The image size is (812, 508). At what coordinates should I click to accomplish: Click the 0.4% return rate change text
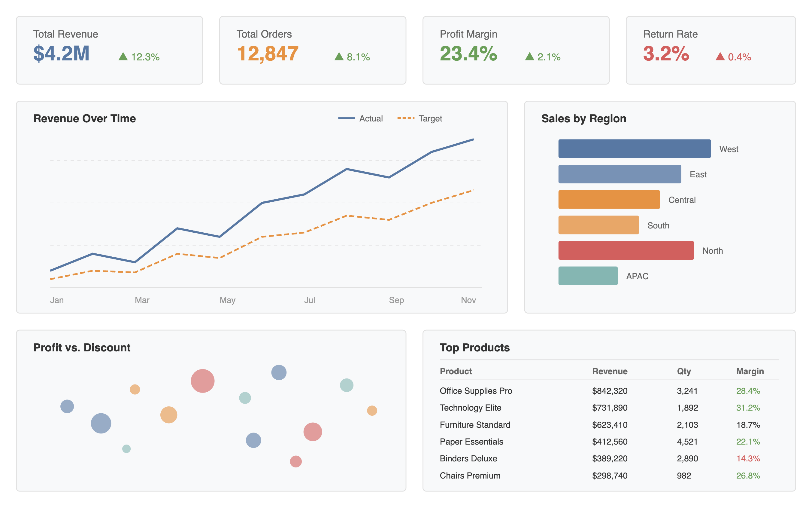pos(740,57)
